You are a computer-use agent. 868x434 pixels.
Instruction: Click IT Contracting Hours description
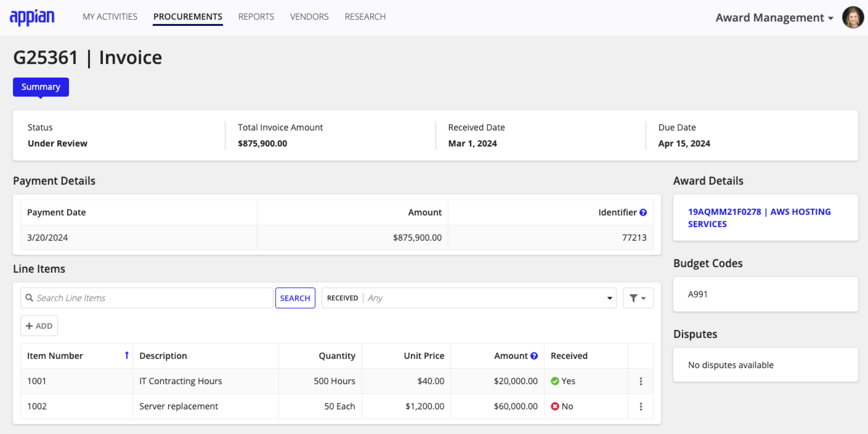pos(180,381)
